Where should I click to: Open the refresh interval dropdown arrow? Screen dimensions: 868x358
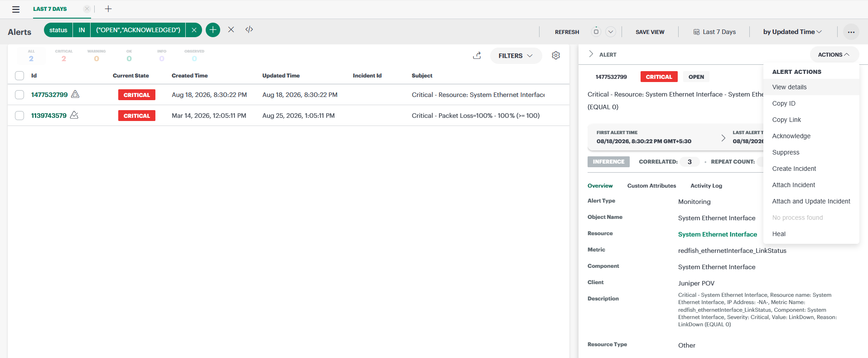(611, 32)
